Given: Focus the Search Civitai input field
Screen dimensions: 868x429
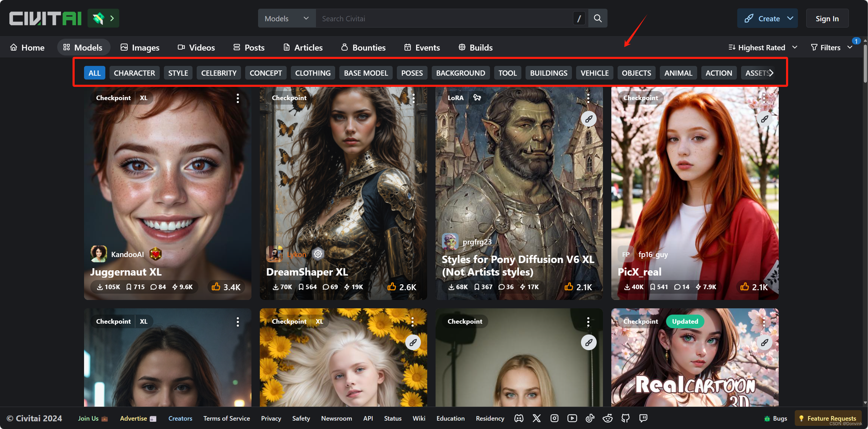Looking at the screenshot, I should pos(443,18).
